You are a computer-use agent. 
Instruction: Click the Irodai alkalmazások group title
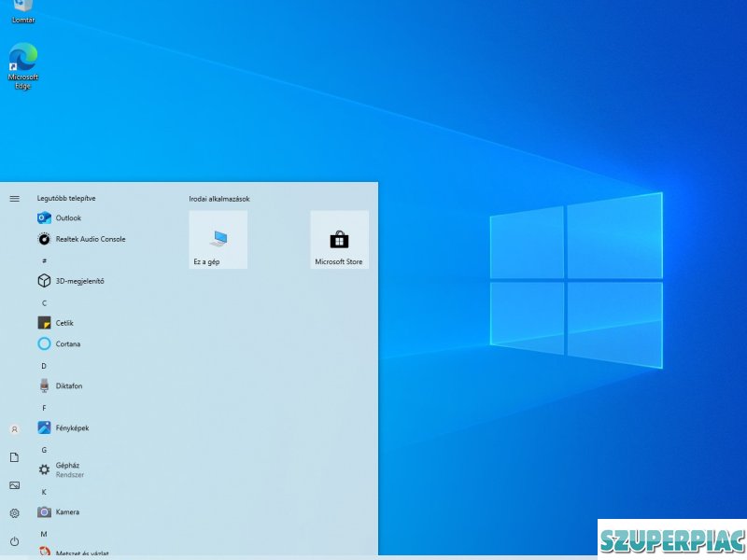(x=219, y=199)
